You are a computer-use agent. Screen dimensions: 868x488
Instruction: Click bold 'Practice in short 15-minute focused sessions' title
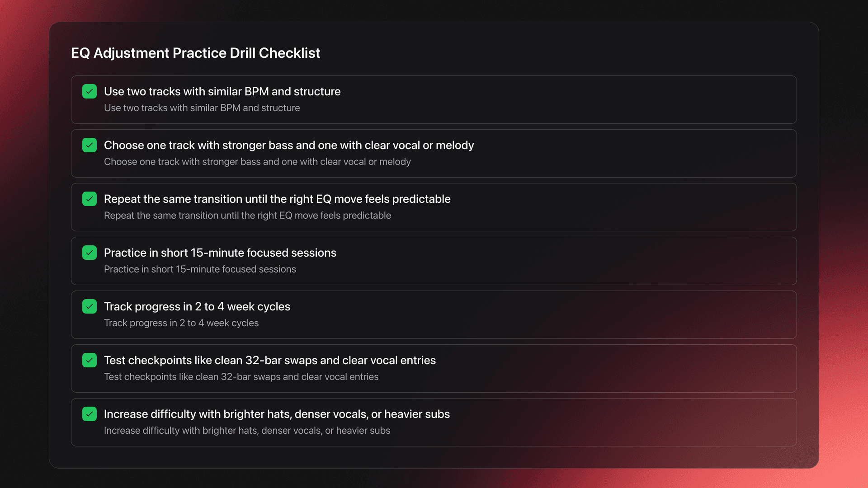[x=220, y=253]
